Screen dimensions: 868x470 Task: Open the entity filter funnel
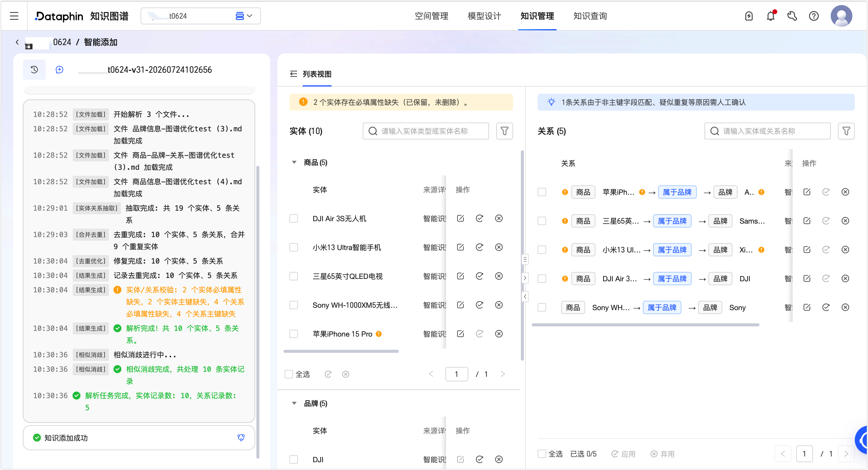pyautogui.click(x=504, y=131)
